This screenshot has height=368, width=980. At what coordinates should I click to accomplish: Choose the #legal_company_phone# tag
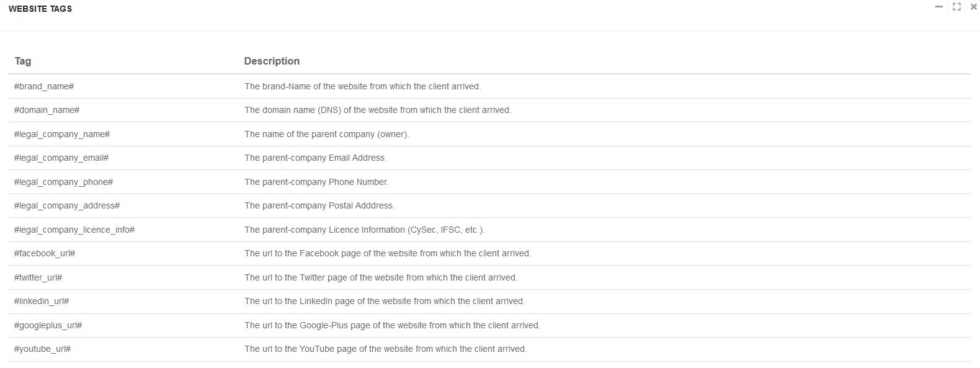coord(63,182)
